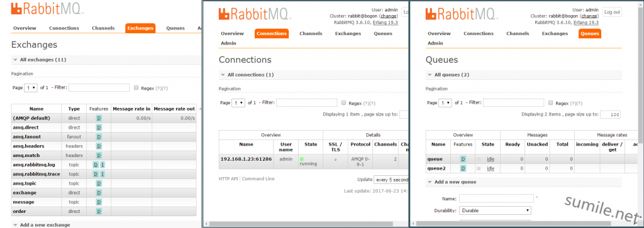Click the RabbitMQ logo in the Queues window
Screen dimensions: 644x228
pos(462,14)
